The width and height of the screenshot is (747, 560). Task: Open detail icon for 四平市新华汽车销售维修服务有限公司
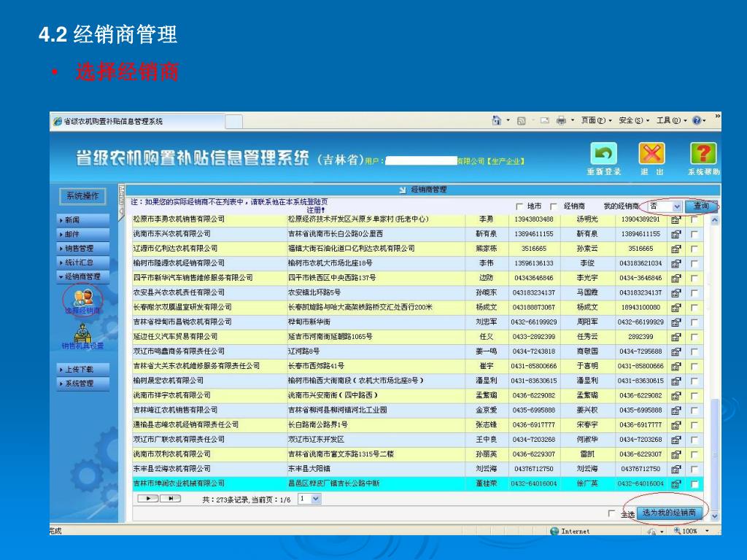tap(676, 279)
